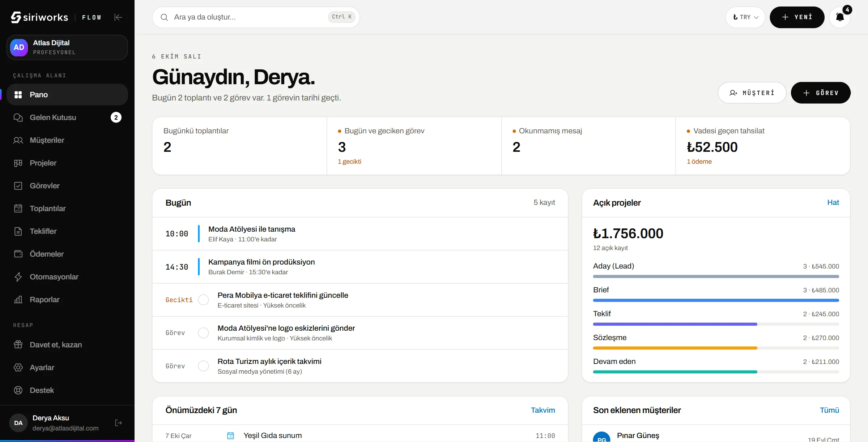Click the logout icon beside Derya Aksu
Image resolution: width=868 pixels, height=442 pixels.
(x=118, y=423)
